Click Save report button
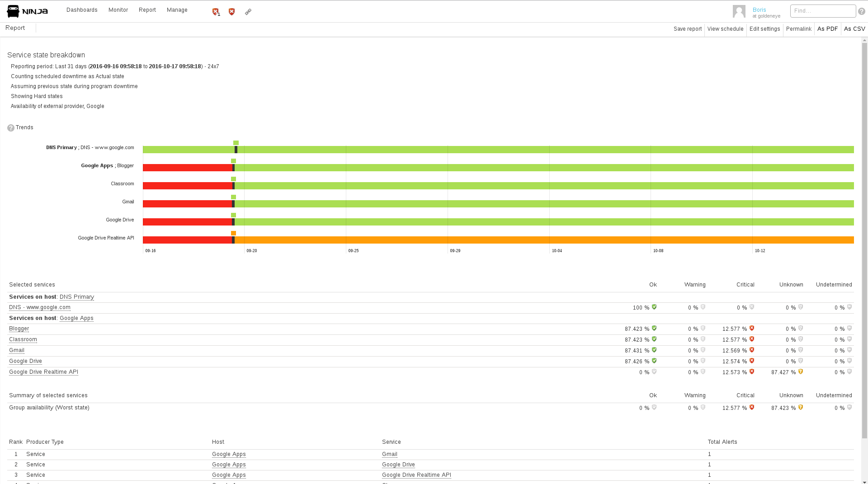This screenshot has height=484, width=868. coord(688,29)
